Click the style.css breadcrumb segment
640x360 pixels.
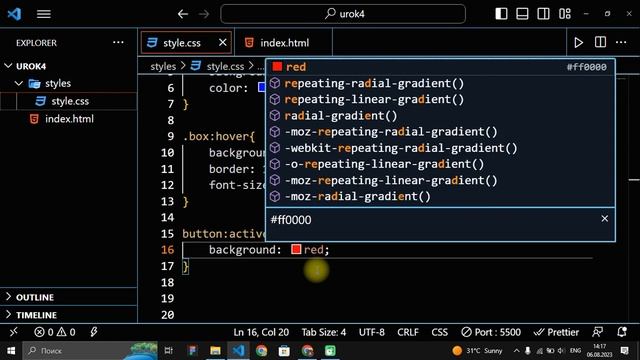[x=225, y=66]
